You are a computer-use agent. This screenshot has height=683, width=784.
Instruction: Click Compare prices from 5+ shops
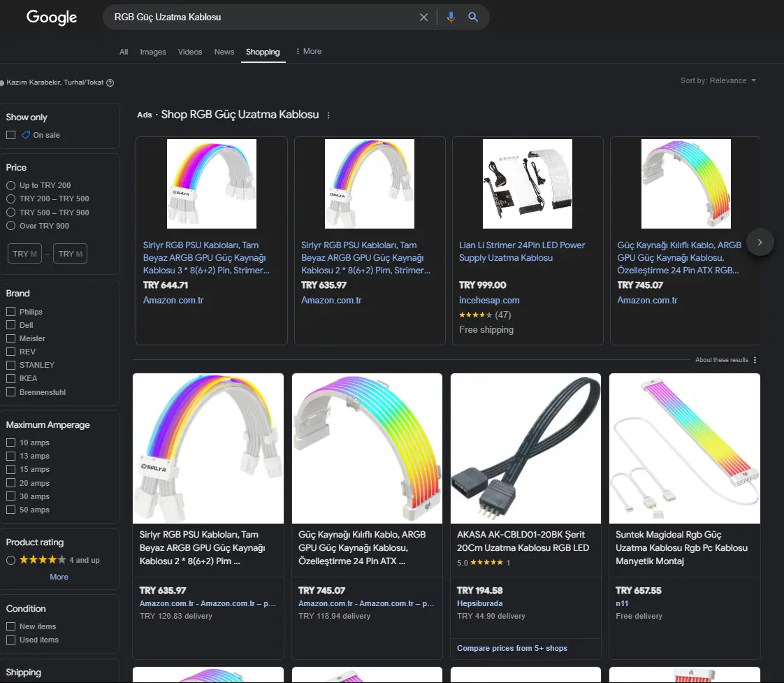click(512, 648)
